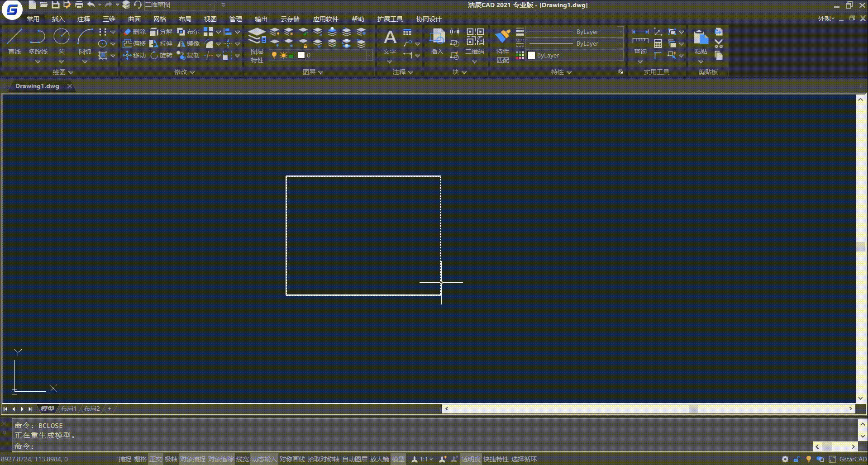The image size is (868, 465).
Task: Click the Move (移动) tool
Action: tap(134, 55)
